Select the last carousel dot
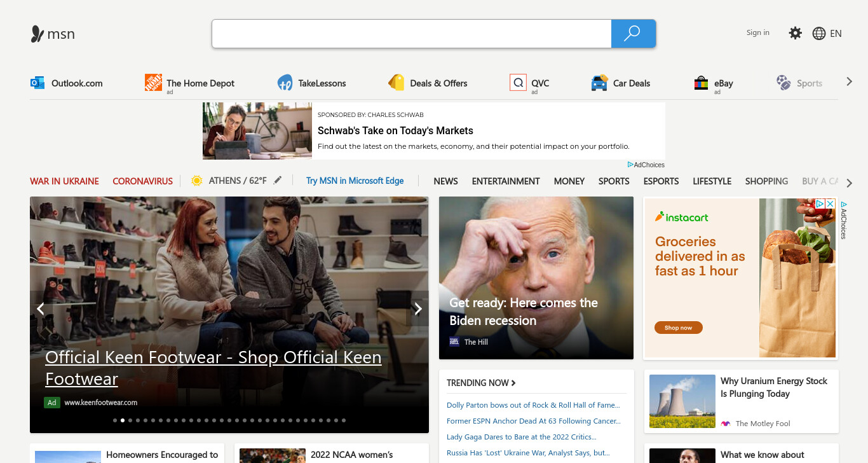 [x=344, y=420]
